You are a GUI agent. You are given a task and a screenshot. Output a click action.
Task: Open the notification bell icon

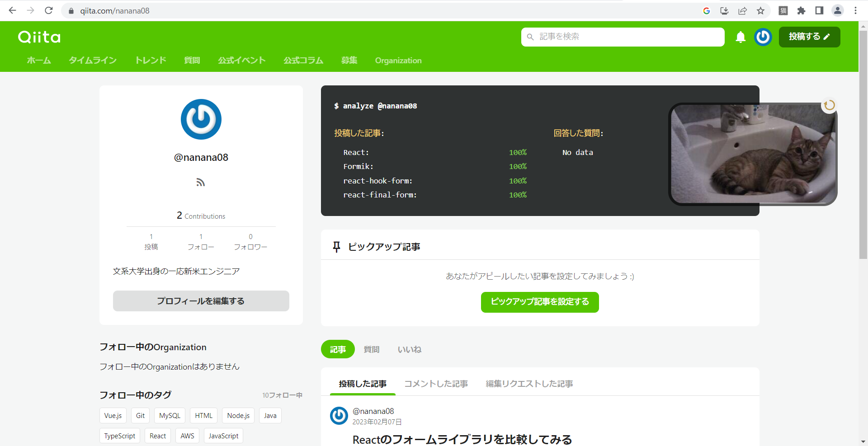pyautogui.click(x=740, y=37)
